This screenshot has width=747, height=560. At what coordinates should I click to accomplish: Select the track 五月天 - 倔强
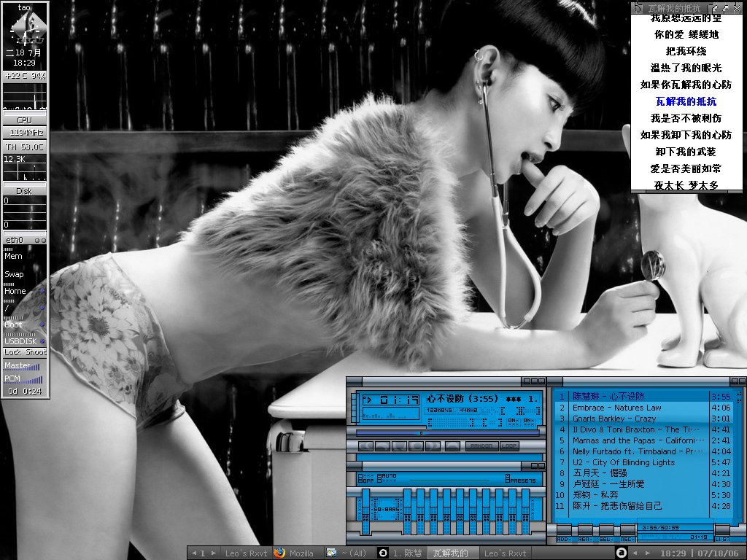point(643,473)
